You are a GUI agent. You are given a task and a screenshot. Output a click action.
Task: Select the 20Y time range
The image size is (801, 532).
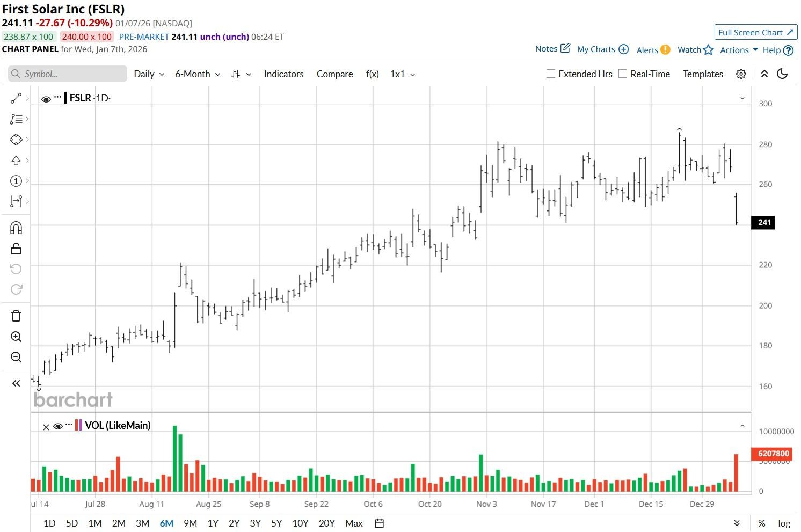[326, 523]
